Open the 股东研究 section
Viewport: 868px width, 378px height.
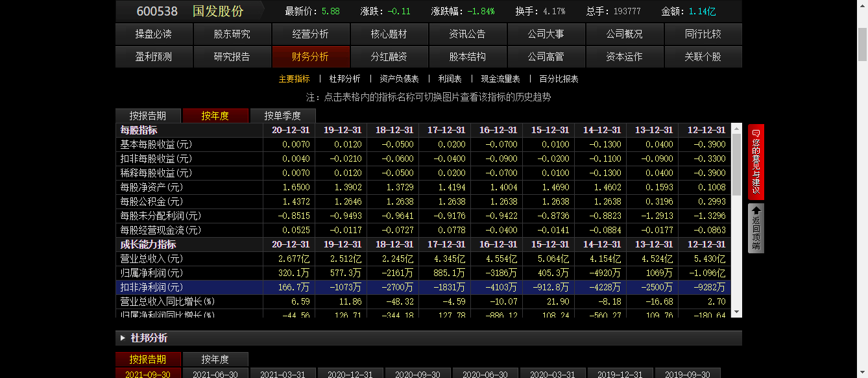[x=232, y=34]
